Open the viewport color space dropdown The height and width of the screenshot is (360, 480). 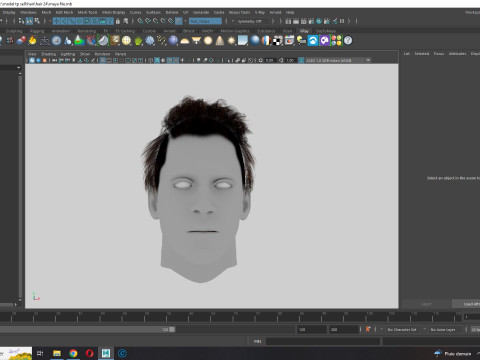coord(338,60)
